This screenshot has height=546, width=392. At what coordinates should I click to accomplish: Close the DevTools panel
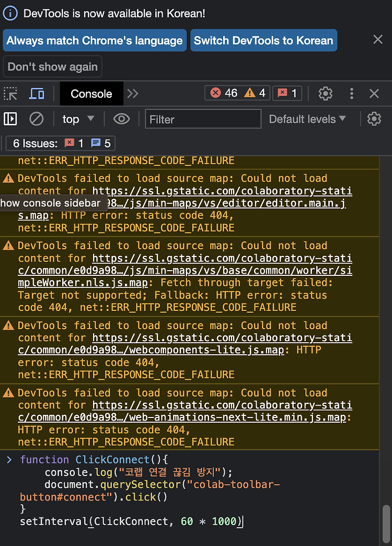[x=374, y=94]
